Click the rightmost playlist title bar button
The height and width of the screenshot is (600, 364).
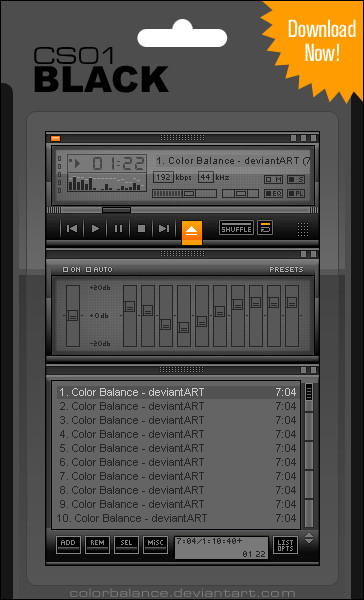(313, 370)
